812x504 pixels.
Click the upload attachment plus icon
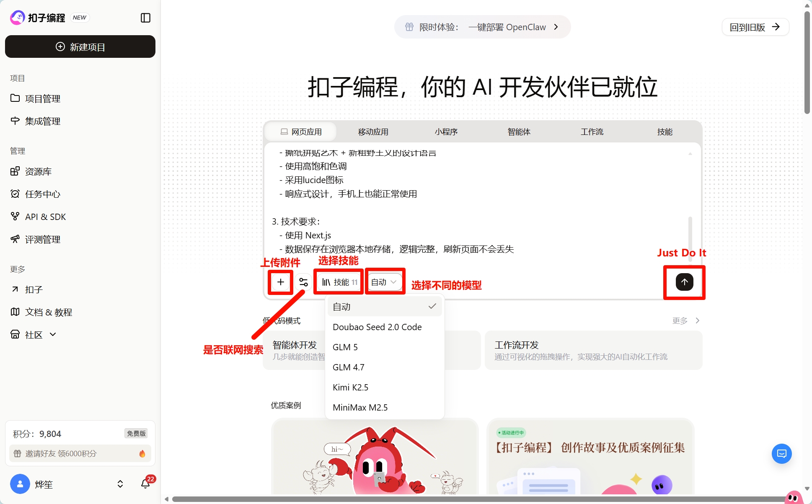[x=280, y=282]
